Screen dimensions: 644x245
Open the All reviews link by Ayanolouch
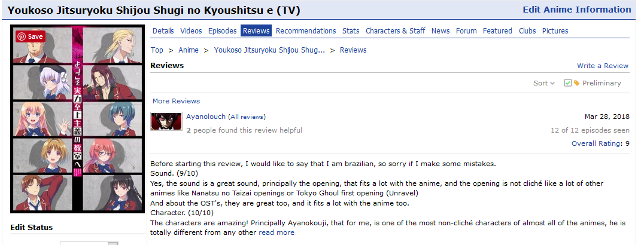click(x=247, y=117)
